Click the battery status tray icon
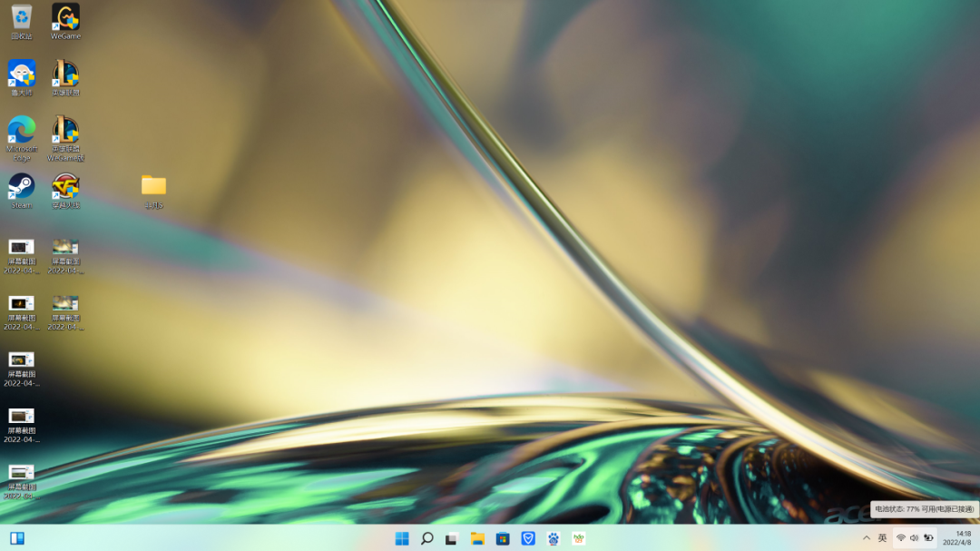This screenshot has height=551, width=980. (x=929, y=538)
